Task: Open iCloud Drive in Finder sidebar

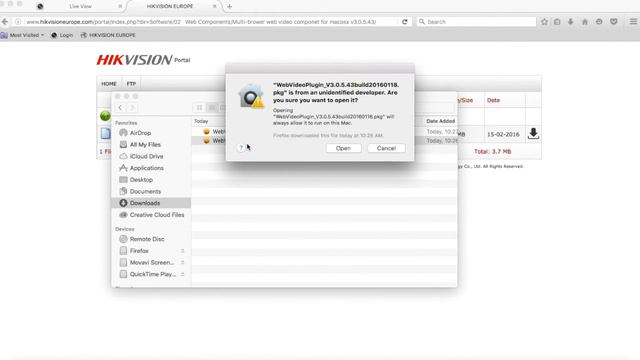Action: pos(146,156)
